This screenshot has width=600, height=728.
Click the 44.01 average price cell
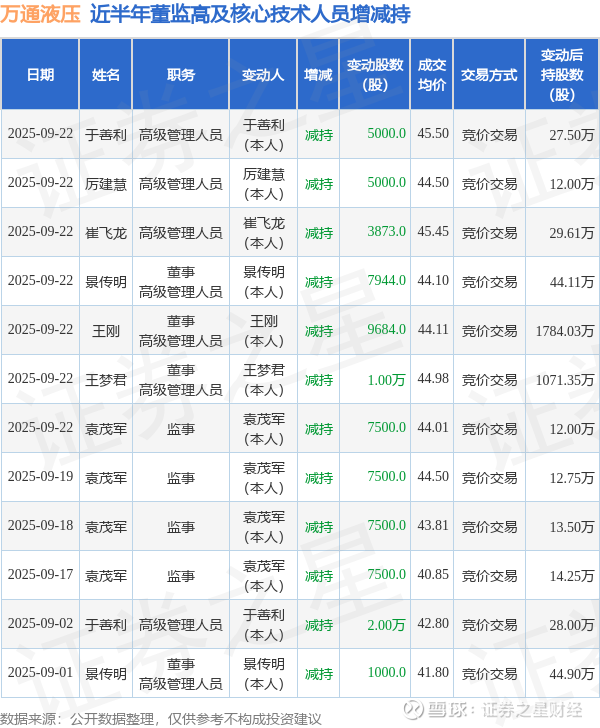click(x=433, y=427)
